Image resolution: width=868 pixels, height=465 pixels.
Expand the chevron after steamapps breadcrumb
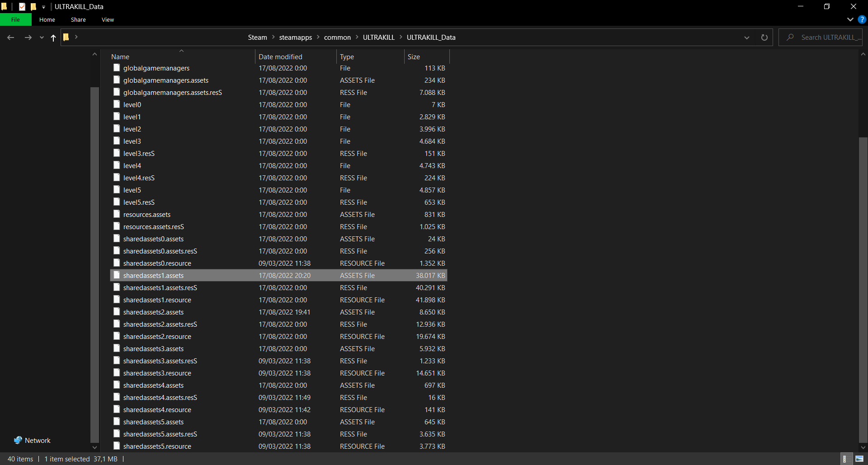pyautogui.click(x=318, y=37)
